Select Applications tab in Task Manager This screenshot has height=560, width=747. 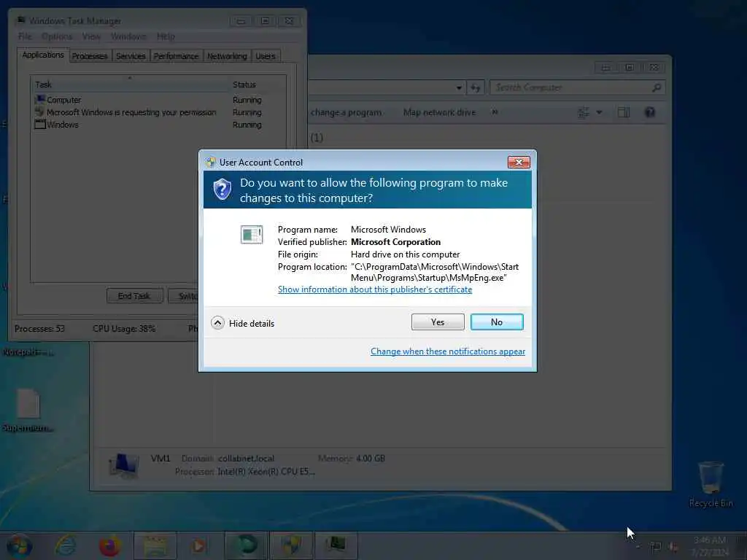pos(43,55)
